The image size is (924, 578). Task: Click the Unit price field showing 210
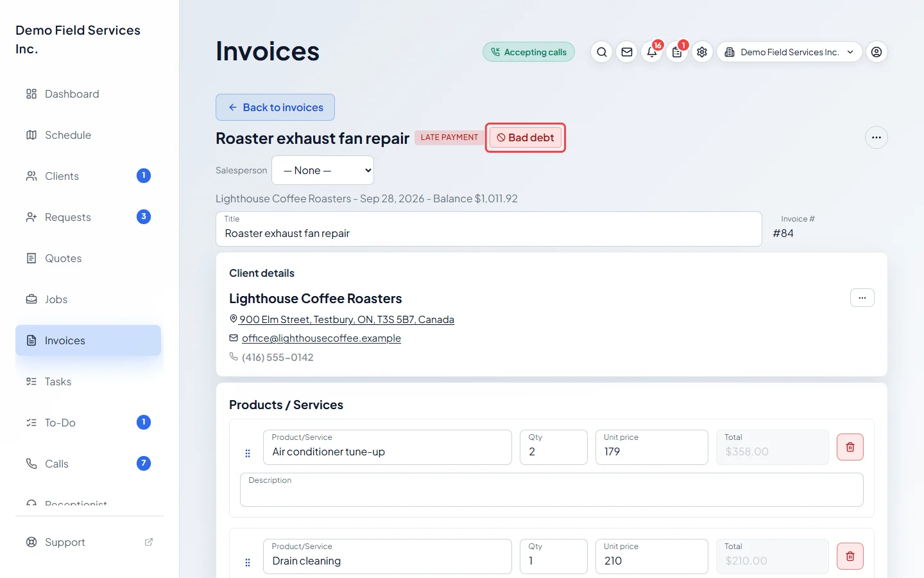[652, 556]
